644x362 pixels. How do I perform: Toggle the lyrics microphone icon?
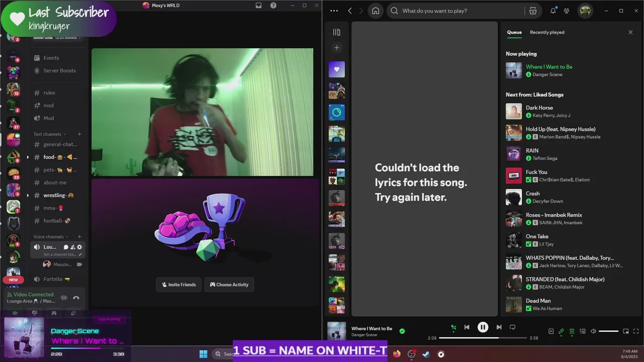coord(561,331)
